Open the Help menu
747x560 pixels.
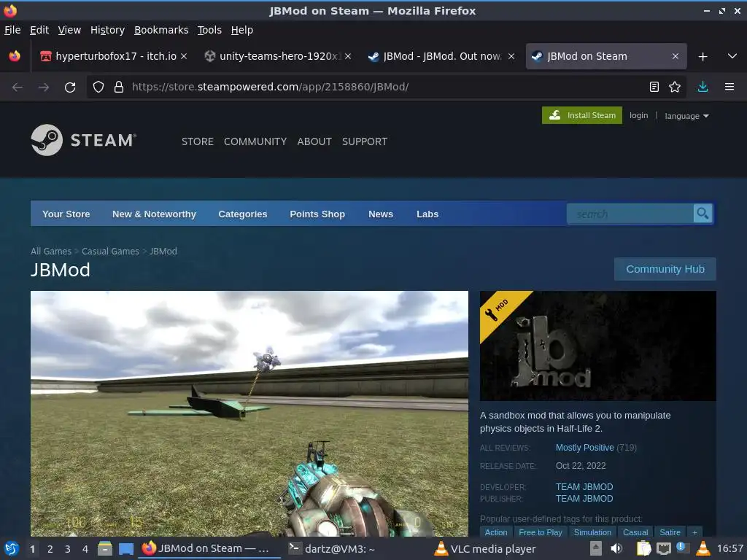click(242, 30)
